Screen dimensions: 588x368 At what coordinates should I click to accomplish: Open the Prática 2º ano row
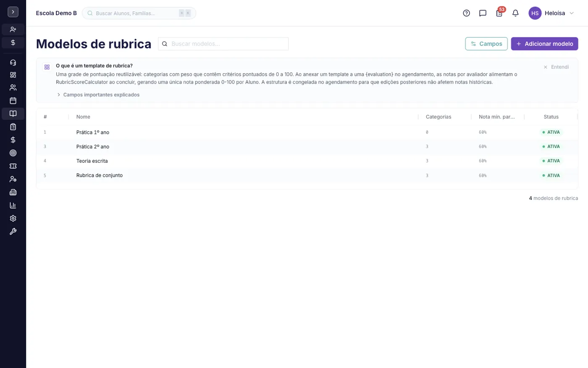point(307,147)
